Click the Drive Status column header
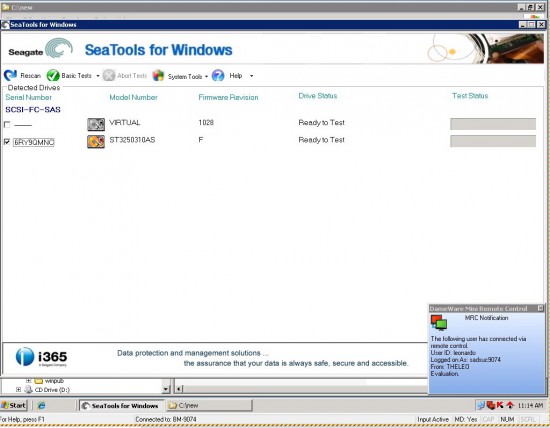Image resolution: width=550 pixels, height=428 pixels. point(318,96)
